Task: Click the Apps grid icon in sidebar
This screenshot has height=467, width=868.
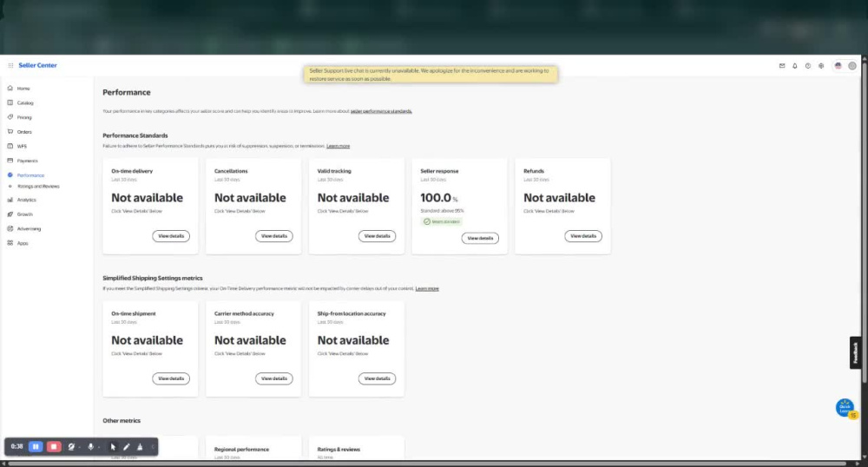Action: (10, 243)
